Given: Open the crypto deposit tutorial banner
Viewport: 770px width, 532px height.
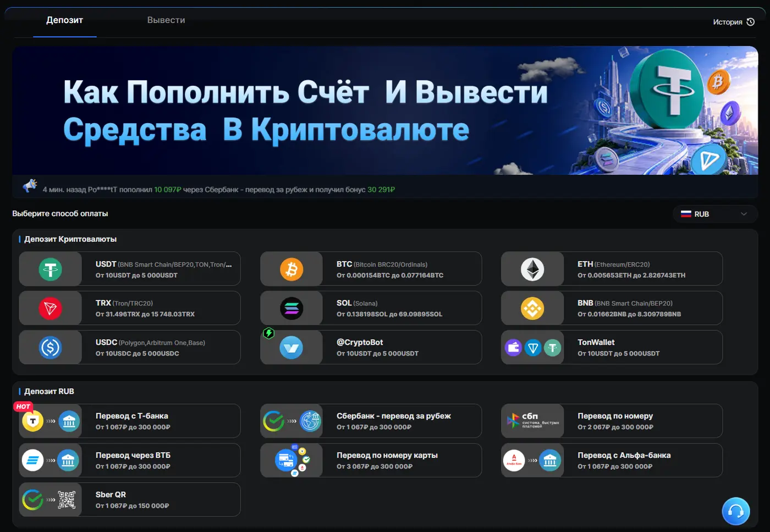Looking at the screenshot, I should 385,110.
